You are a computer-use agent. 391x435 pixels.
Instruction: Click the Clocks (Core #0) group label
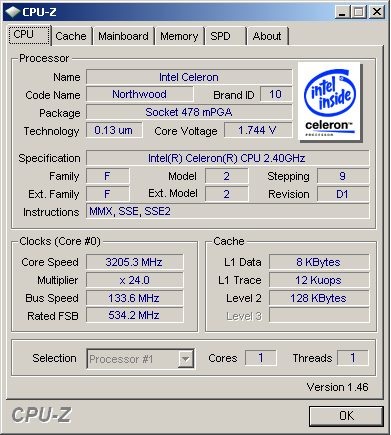(60, 241)
